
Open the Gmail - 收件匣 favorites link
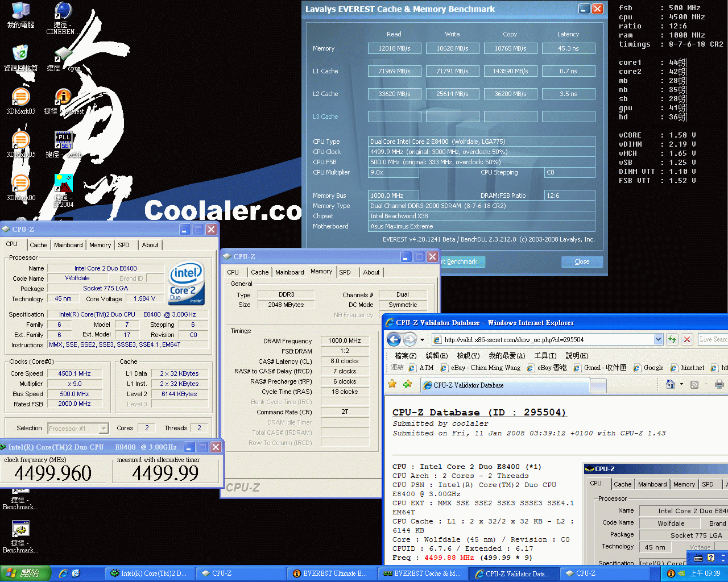tap(600, 368)
